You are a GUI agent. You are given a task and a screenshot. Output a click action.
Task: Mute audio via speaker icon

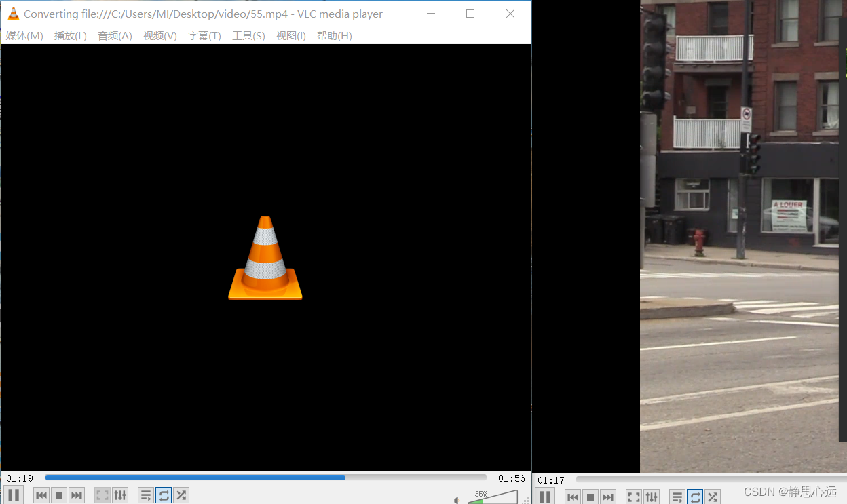(x=457, y=500)
